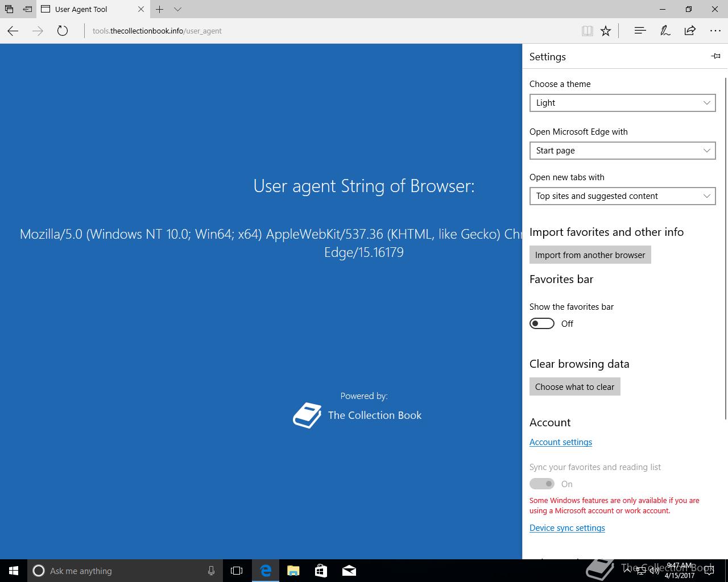This screenshot has height=582, width=728.
Task: Open the 'Open Microsoft Edge with' dropdown
Action: [x=622, y=151]
